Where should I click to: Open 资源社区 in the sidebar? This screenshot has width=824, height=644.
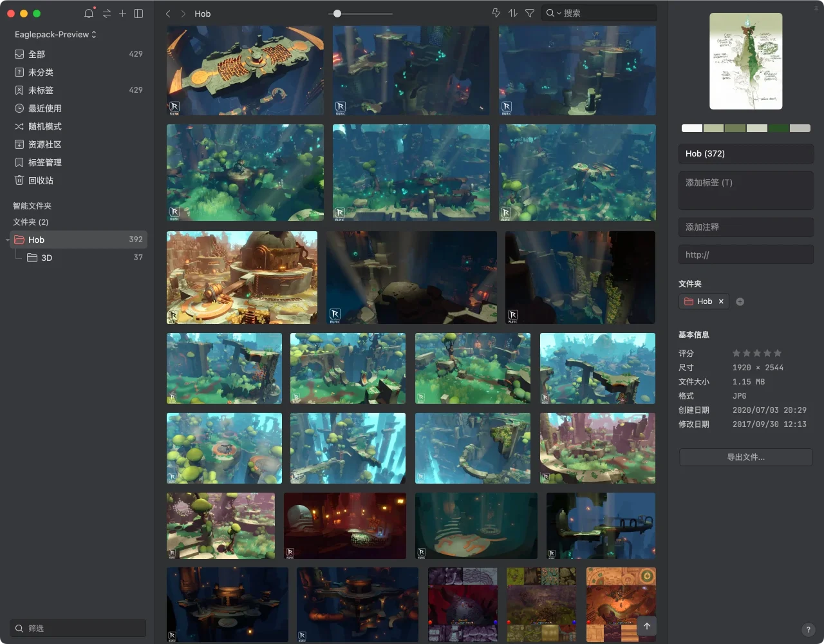77,144
